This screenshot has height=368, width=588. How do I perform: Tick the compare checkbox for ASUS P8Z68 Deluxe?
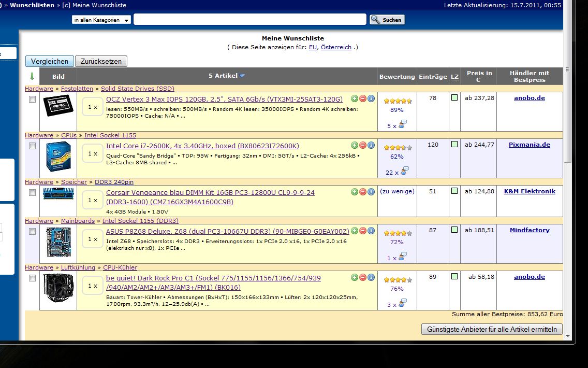point(32,231)
